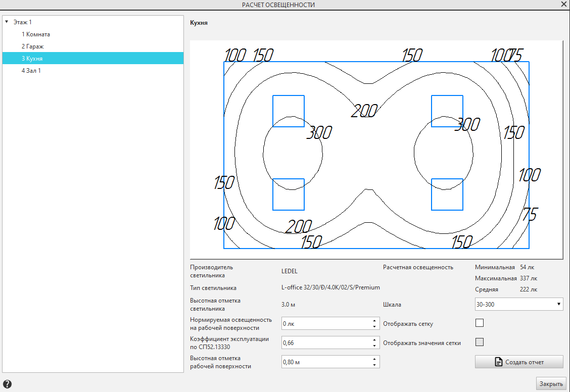Click the Нормируемая освещенность input field

click(x=325, y=323)
